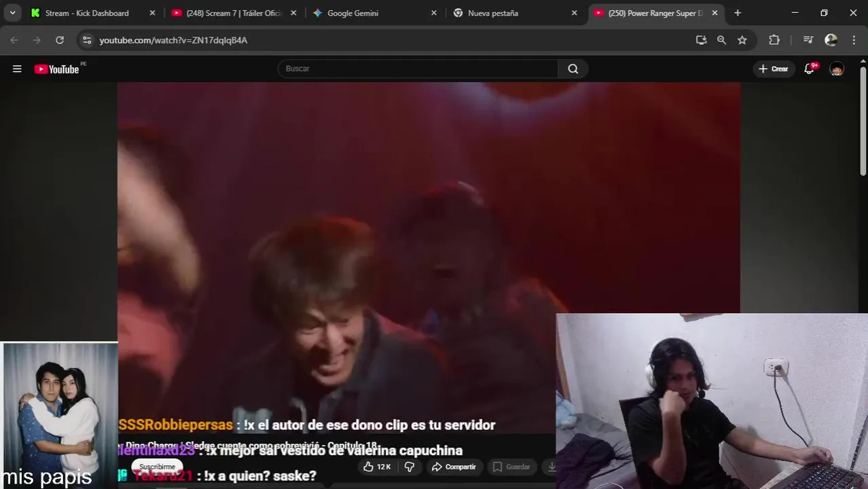Dislike the video thumbs-down
The image size is (868, 489).
(410, 467)
